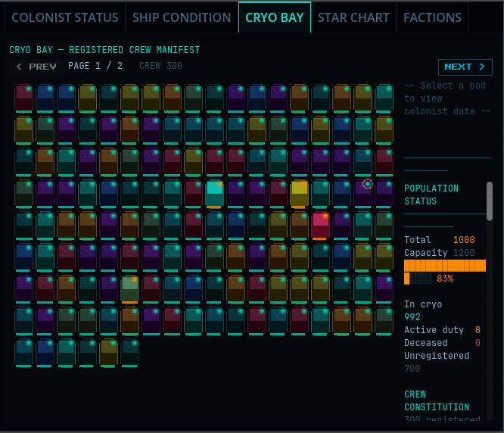
Task: Choose the first pod in the third row
Action: (23, 162)
